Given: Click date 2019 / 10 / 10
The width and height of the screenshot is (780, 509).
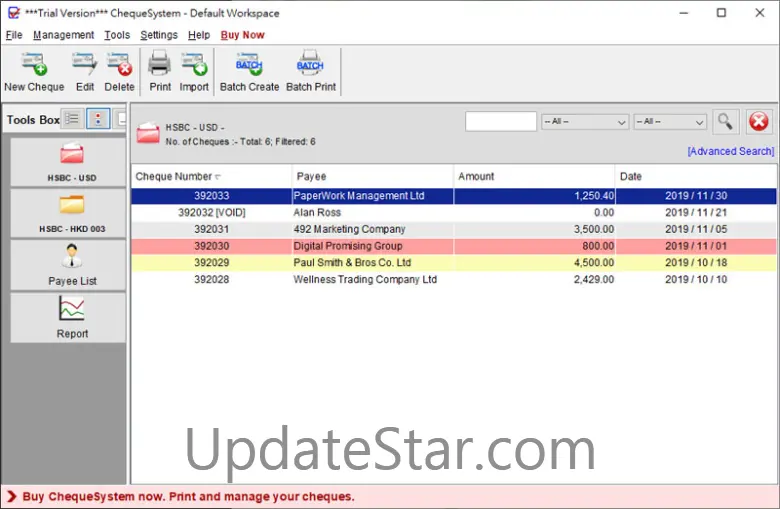Looking at the screenshot, I should tap(696, 279).
